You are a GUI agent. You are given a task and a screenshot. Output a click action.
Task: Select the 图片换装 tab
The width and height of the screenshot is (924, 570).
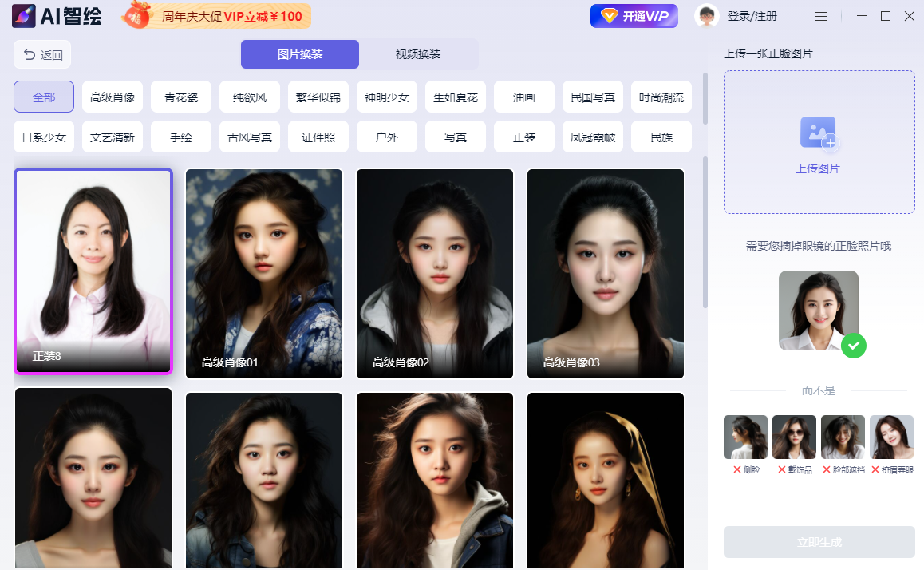coord(300,54)
